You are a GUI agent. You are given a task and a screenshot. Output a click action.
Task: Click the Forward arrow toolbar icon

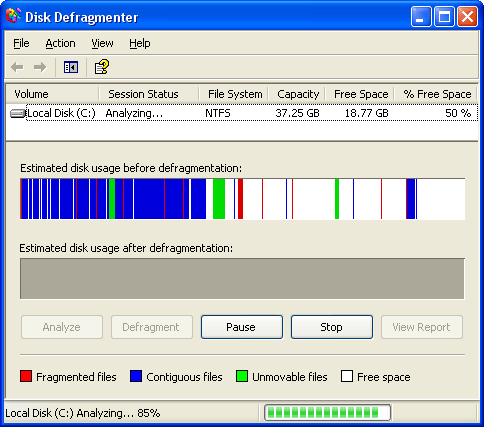(40, 67)
